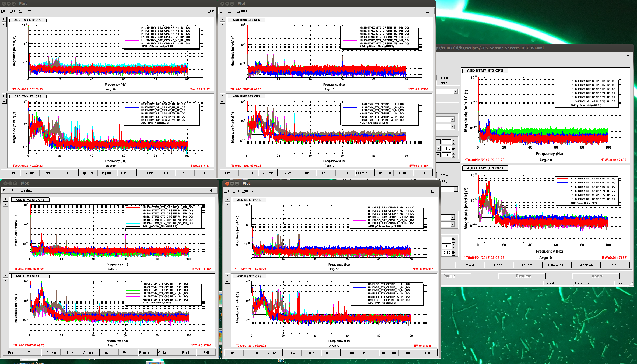The height and width of the screenshot is (364, 637).
Task: Click up-arrow icon beside ASD ITMX ST1 CPS plot
Action: 222,101
